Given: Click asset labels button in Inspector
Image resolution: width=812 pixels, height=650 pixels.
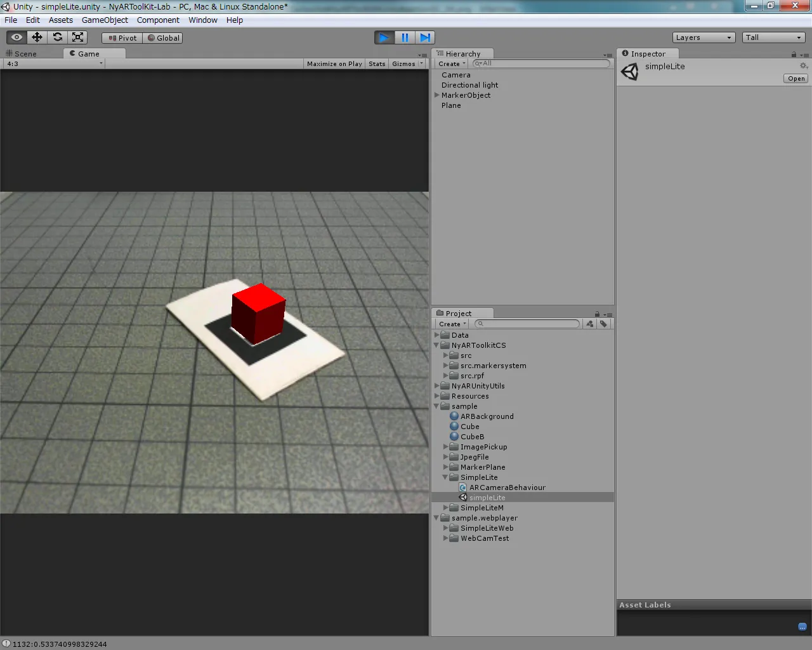Looking at the screenshot, I should point(802,627).
